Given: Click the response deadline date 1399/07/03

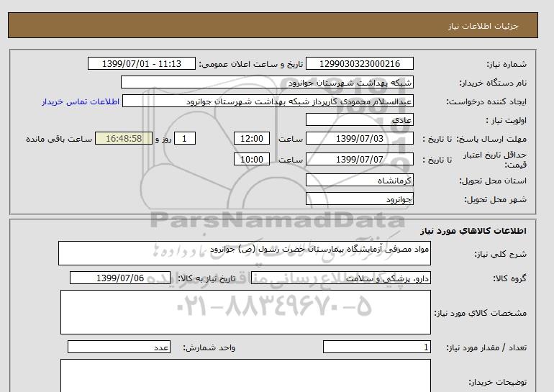Looking at the screenshot, I should click(359, 139).
